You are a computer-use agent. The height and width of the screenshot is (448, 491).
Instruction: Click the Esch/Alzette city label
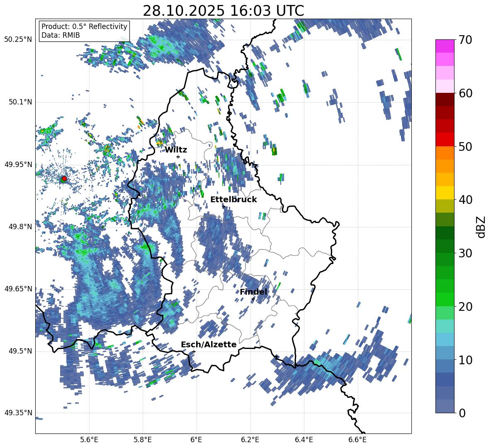(209, 344)
